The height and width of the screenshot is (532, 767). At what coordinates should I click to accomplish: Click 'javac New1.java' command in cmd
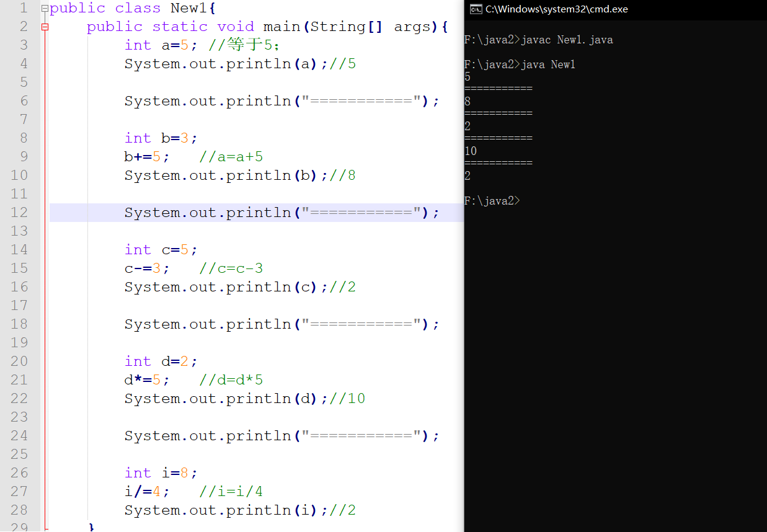(567, 40)
